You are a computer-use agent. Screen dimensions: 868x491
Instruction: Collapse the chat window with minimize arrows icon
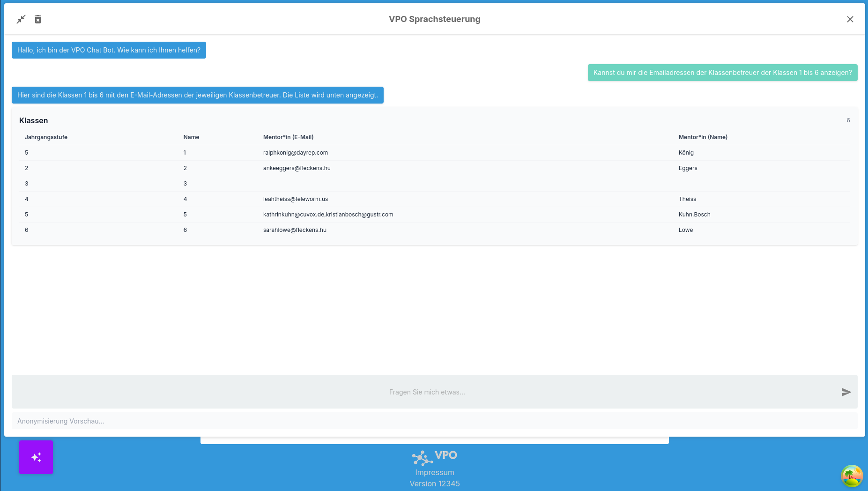coord(21,19)
